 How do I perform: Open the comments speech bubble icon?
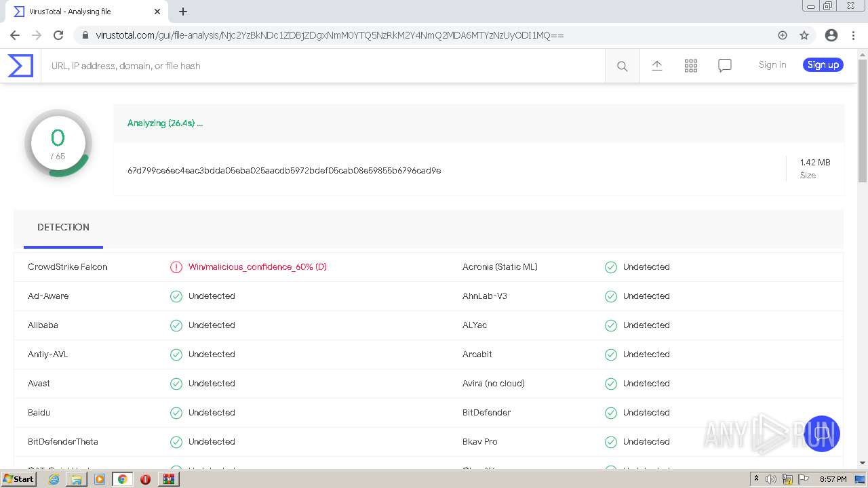click(x=725, y=66)
